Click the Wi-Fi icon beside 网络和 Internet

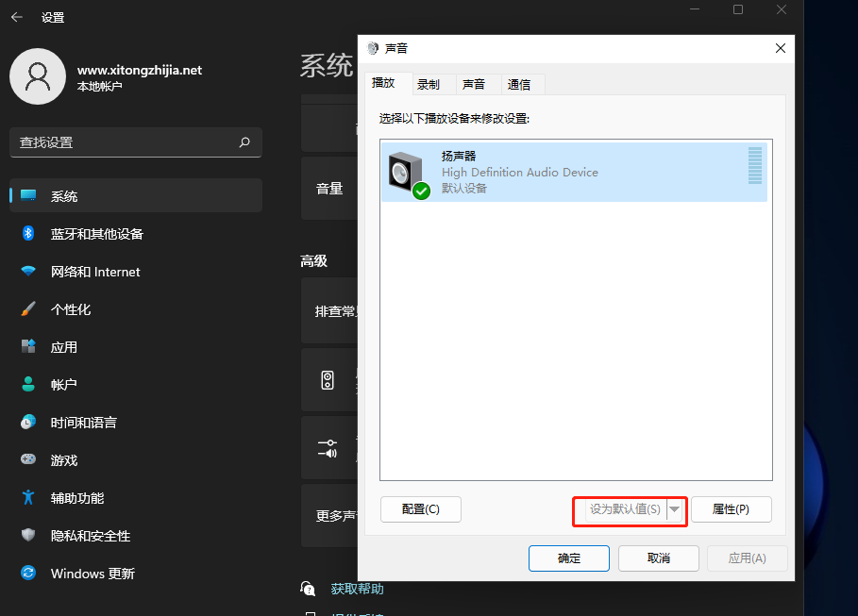(x=28, y=271)
